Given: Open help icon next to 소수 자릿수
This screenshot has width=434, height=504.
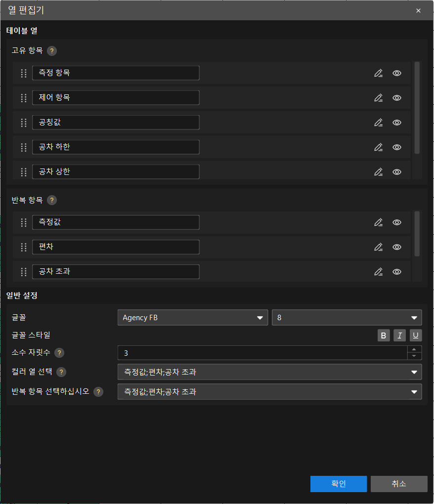Looking at the screenshot, I should coord(59,353).
